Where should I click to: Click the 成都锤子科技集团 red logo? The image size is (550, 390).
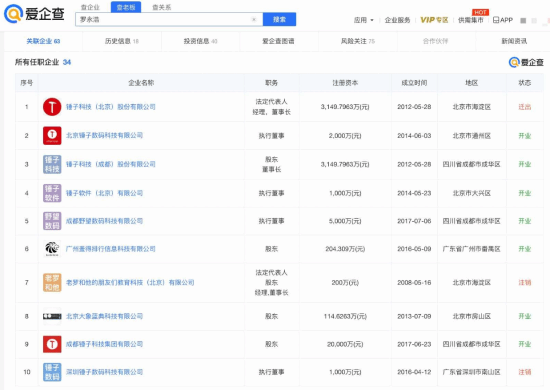[x=52, y=344]
